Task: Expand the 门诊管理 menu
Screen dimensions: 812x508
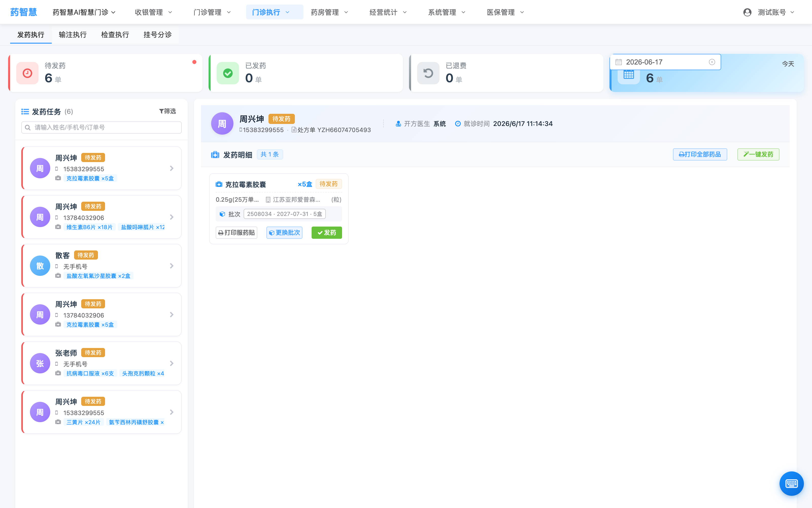Action: (212, 12)
